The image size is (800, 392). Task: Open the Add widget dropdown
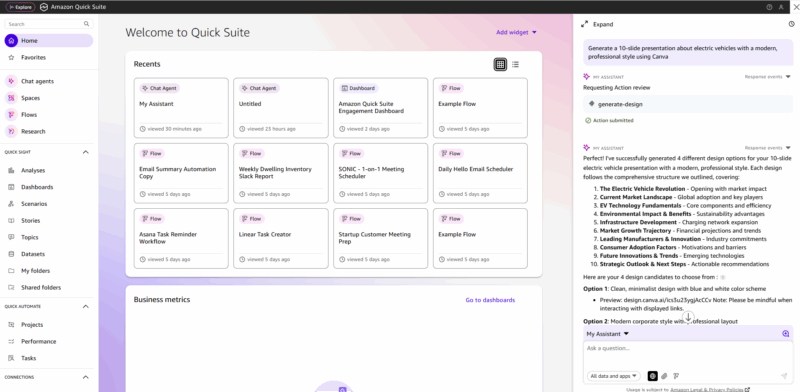click(x=516, y=32)
